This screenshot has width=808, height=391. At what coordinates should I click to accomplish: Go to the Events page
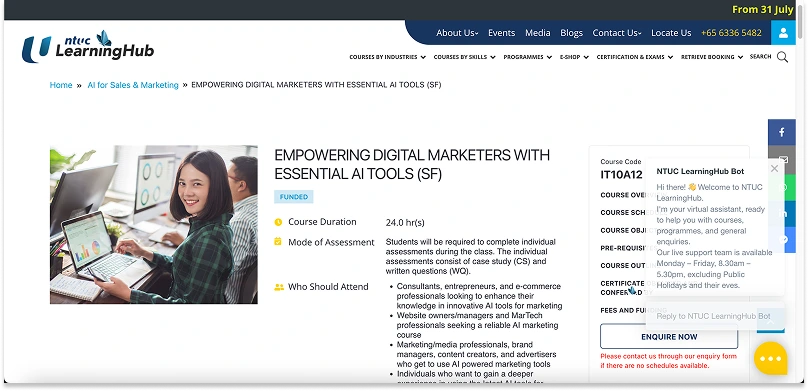[501, 33]
